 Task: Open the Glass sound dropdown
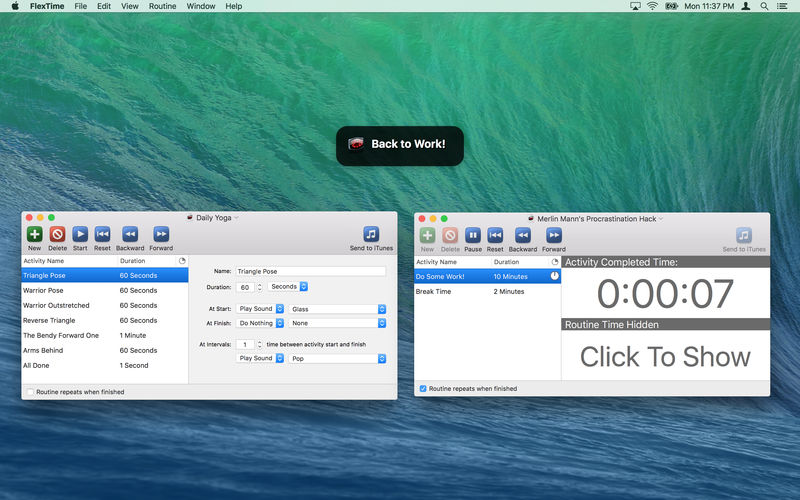[x=338, y=309]
